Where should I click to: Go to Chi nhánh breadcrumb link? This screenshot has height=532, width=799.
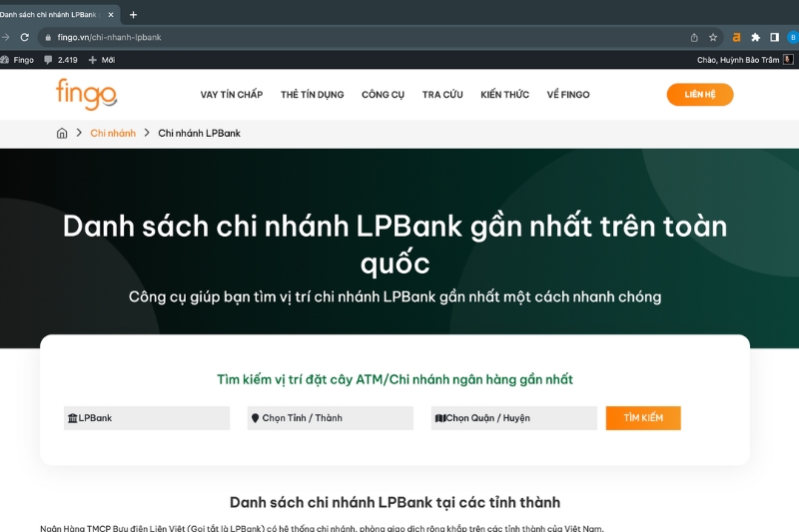(x=113, y=133)
